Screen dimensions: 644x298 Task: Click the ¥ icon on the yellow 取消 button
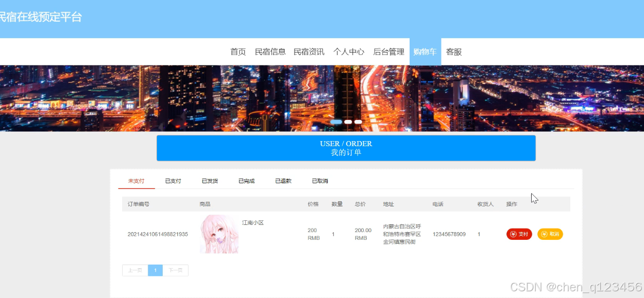pos(544,234)
